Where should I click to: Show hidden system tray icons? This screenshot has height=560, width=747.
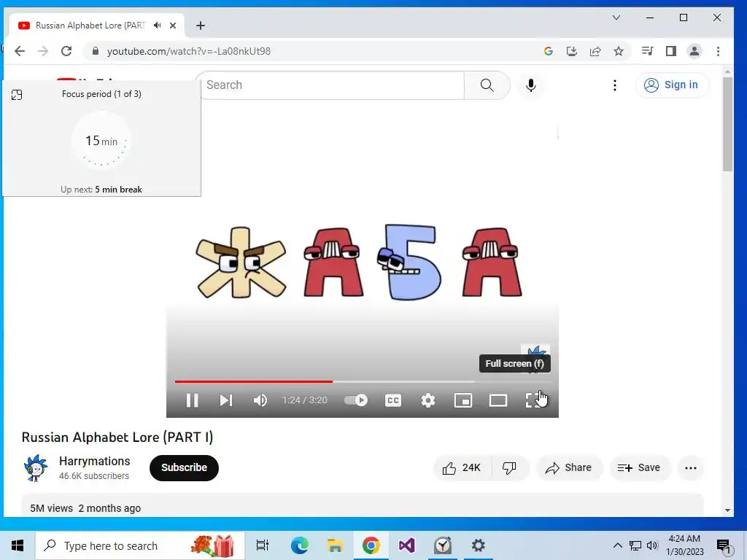pyautogui.click(x=617, y=545)
